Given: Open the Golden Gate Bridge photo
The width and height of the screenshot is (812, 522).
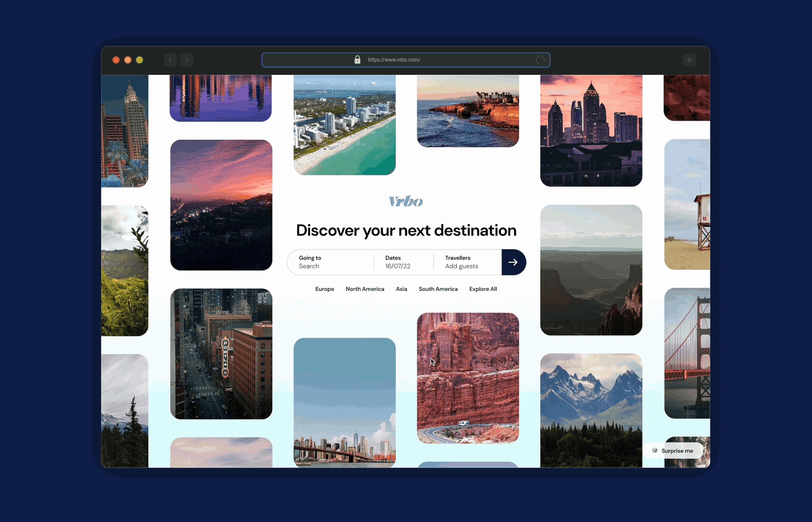Looking at the screenshot, I should pos(687,353).
